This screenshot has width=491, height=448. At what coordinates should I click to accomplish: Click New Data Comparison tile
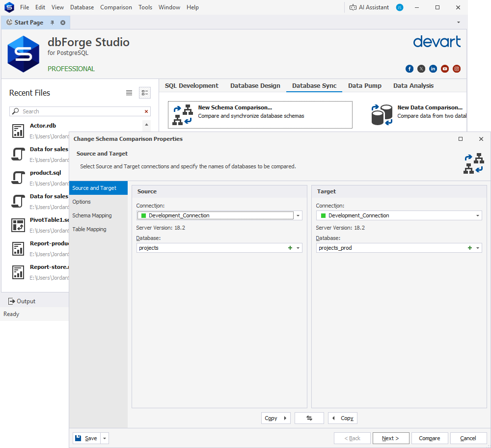click(x=419, y=115)
